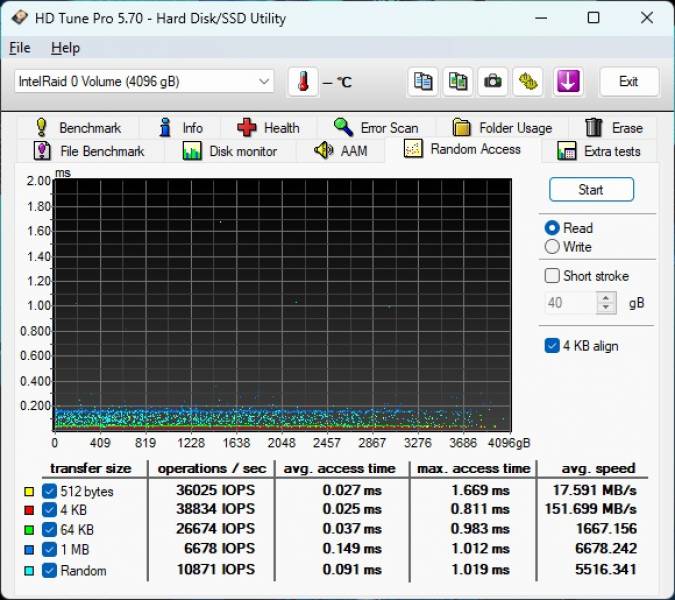The height and width of the screenshot is (600, 675).
Task: Open the Folder Usage tab
Action: click(x=502, y=128)
